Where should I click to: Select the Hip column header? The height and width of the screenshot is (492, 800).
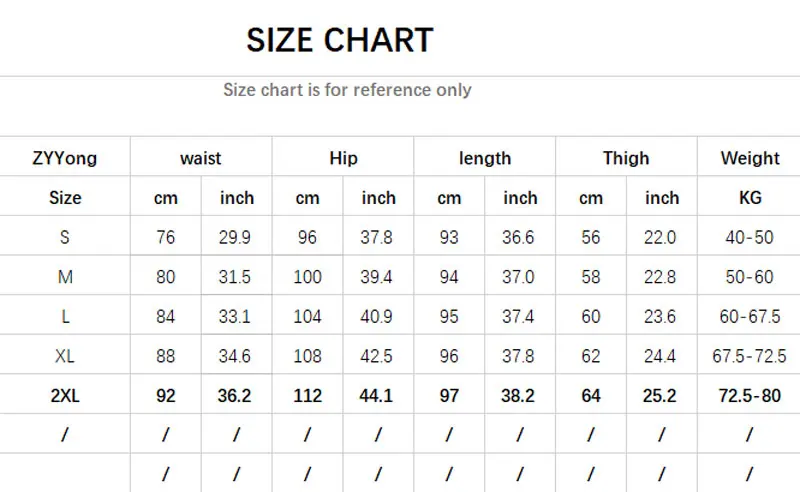coord(343,158)
